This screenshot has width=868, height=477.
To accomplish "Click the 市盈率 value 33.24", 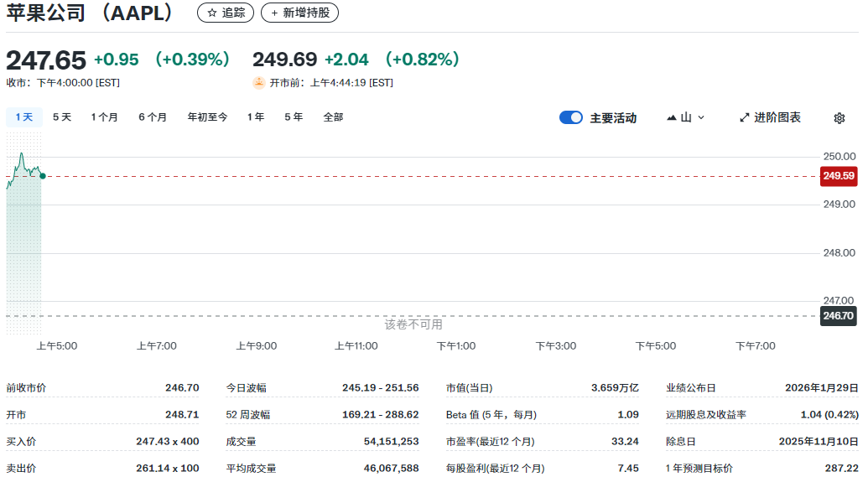I will pyautogui.click(x=625, y=442).
